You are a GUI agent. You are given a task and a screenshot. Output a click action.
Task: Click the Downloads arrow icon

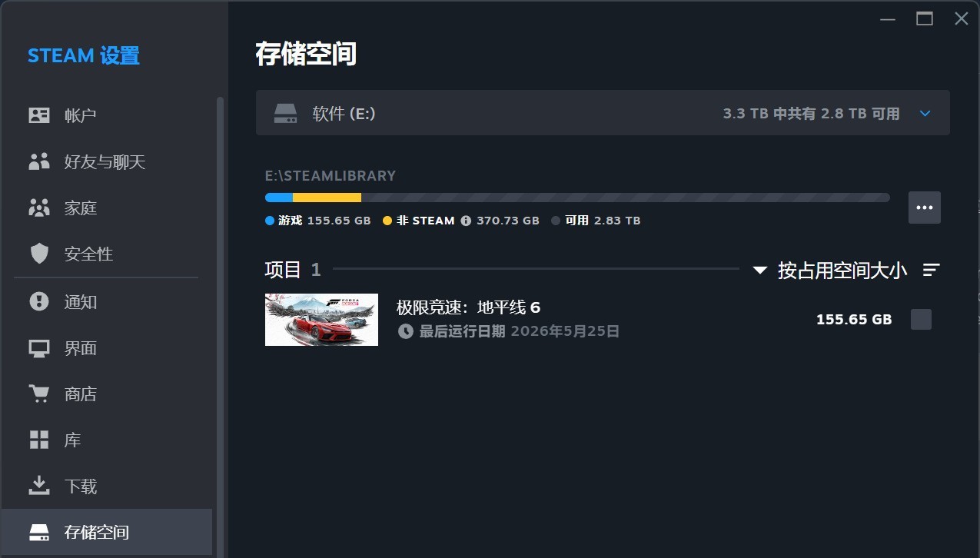(x=38, y=486)
